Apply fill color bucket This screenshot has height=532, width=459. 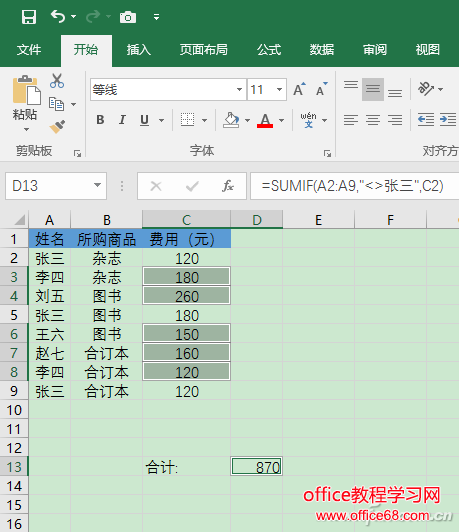coord(231,120)
